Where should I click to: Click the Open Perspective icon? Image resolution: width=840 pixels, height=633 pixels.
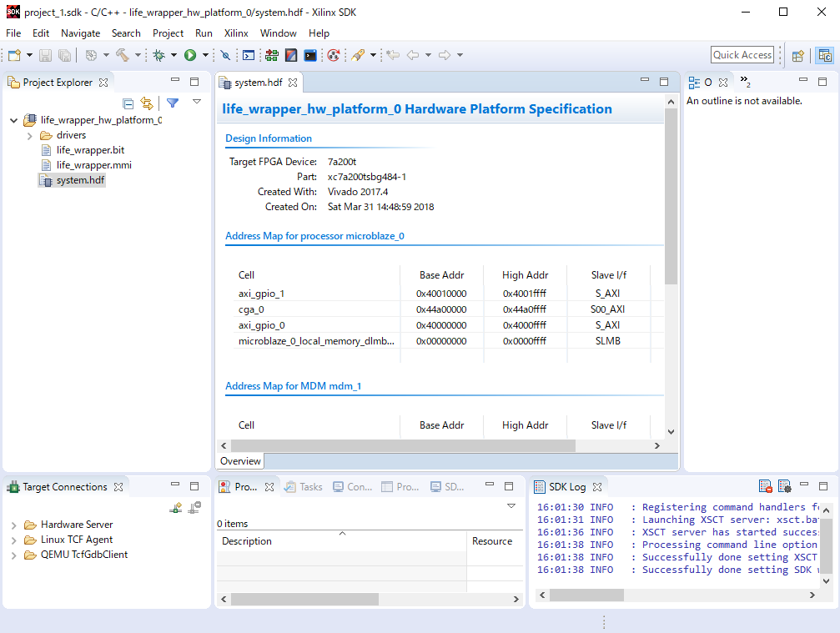pyautogui.click(x=798, y=55)
